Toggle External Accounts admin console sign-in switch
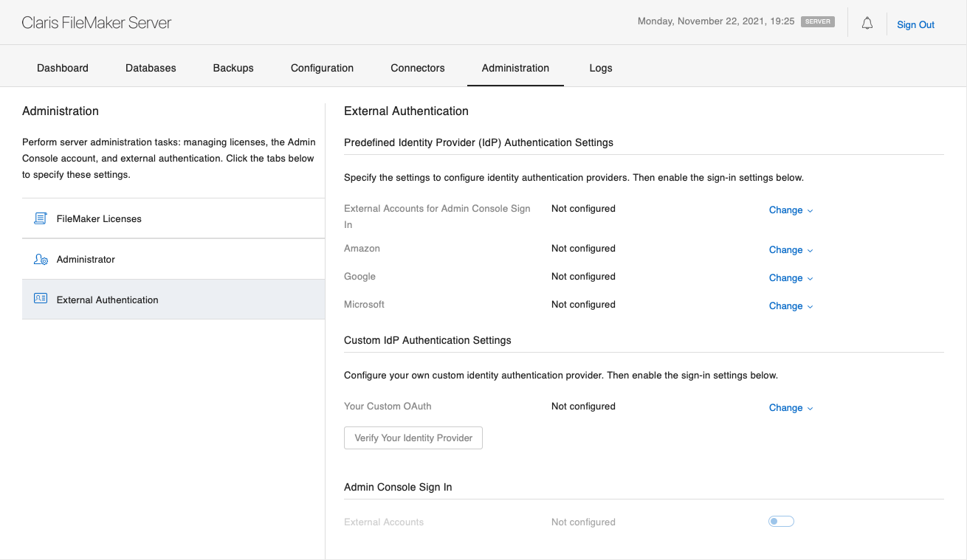967x560 pixels. pyautogui.click(x=781, y=522)
